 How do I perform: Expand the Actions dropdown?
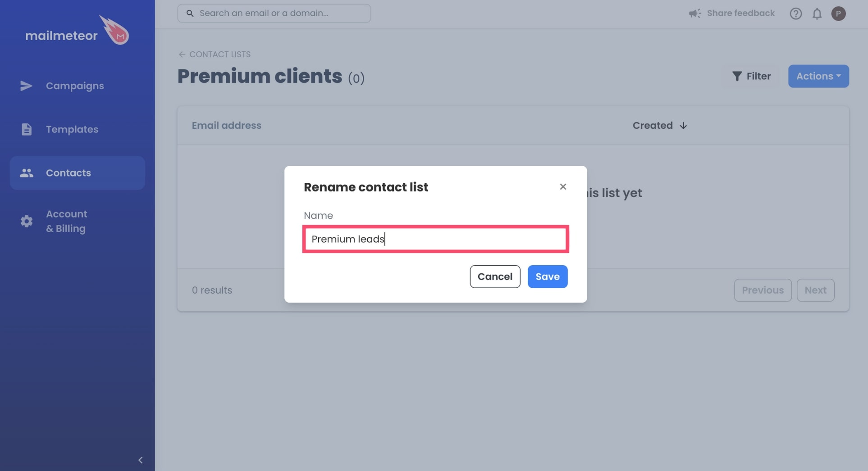coord(818,76)
